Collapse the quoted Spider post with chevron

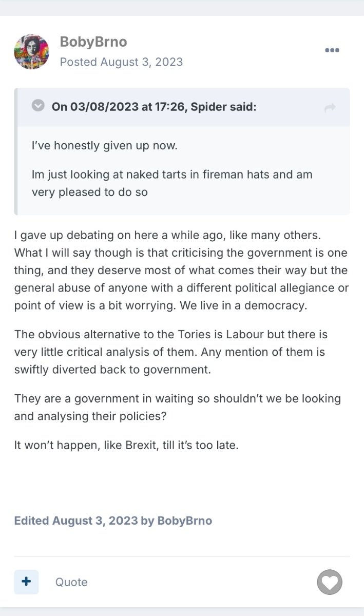[x=38, y=106]
